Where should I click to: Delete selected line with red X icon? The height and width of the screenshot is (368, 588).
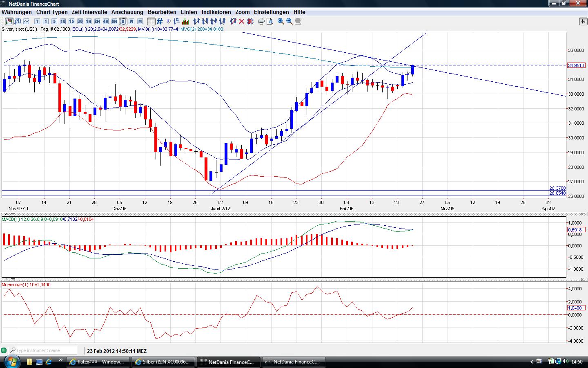(242, 21)
